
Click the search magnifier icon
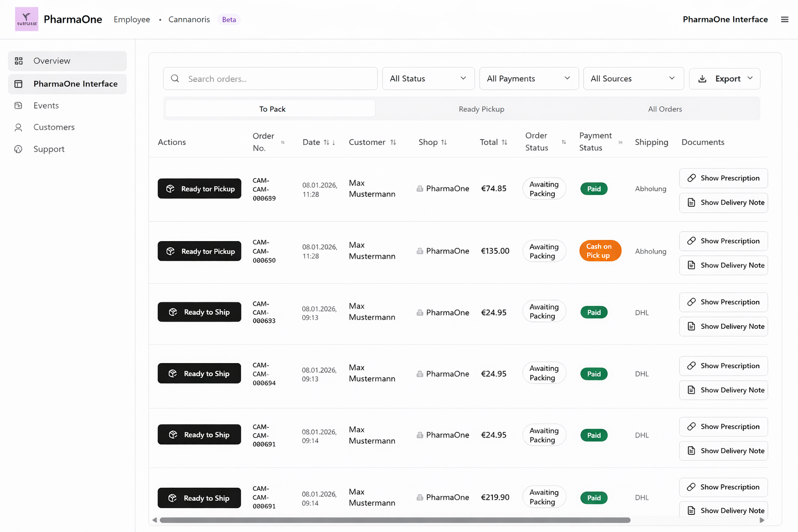[x=175, y=78]
